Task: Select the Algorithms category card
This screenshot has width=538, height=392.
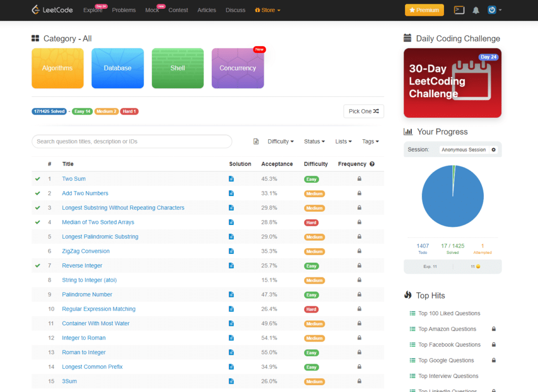Action: (58, 68)
